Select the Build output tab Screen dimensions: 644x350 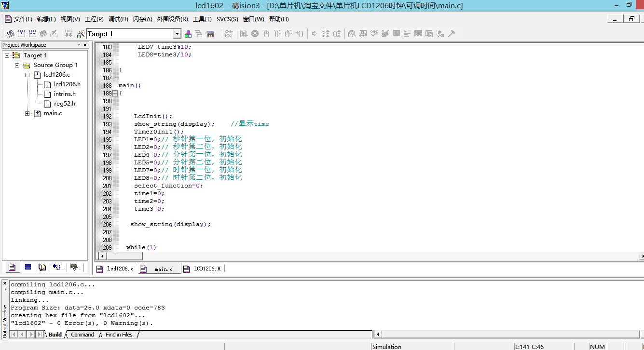[x=55, y=335]
